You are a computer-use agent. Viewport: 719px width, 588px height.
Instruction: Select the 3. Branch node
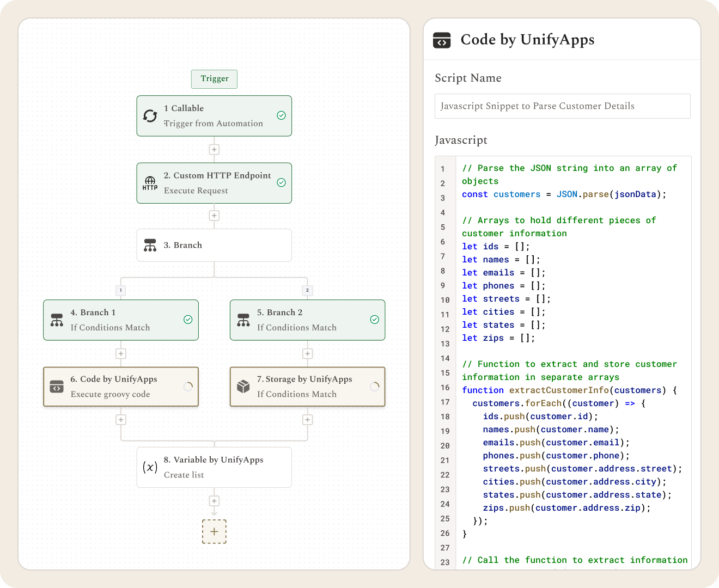[215, 246]
